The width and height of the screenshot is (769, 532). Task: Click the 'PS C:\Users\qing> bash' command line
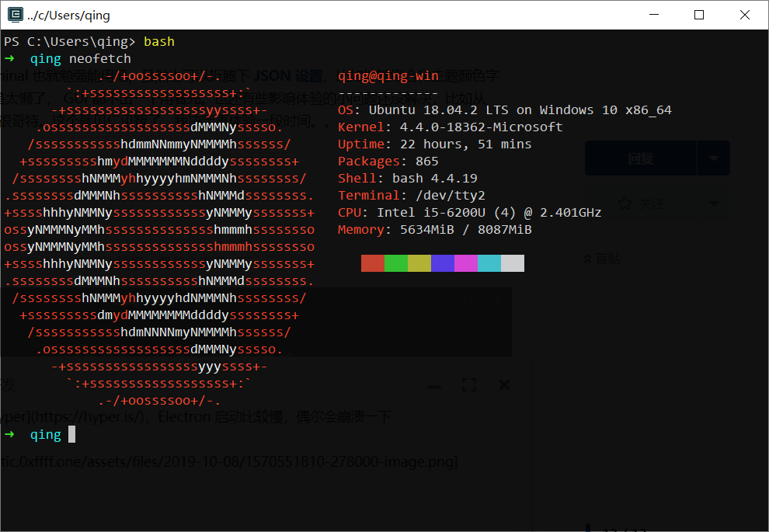click(x=89, y=42)
